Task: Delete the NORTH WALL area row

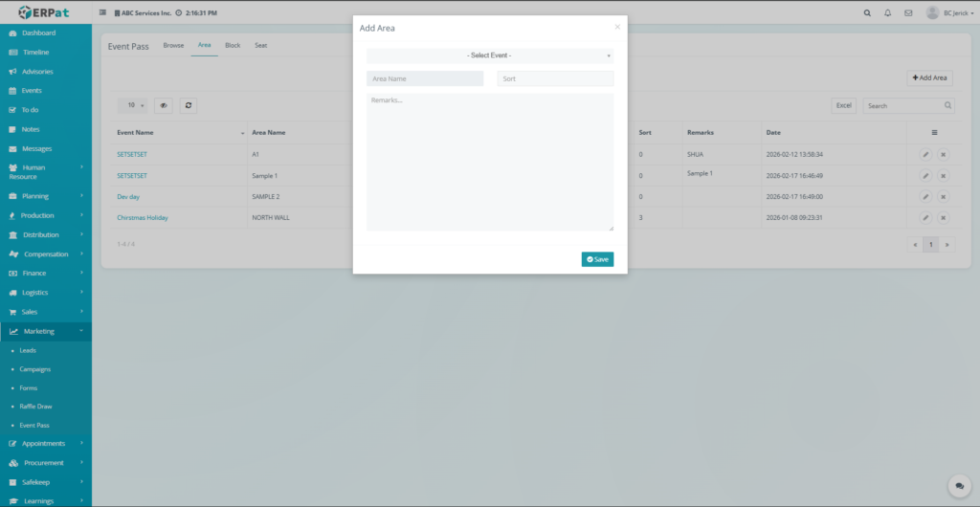Action: click(944, 218)
